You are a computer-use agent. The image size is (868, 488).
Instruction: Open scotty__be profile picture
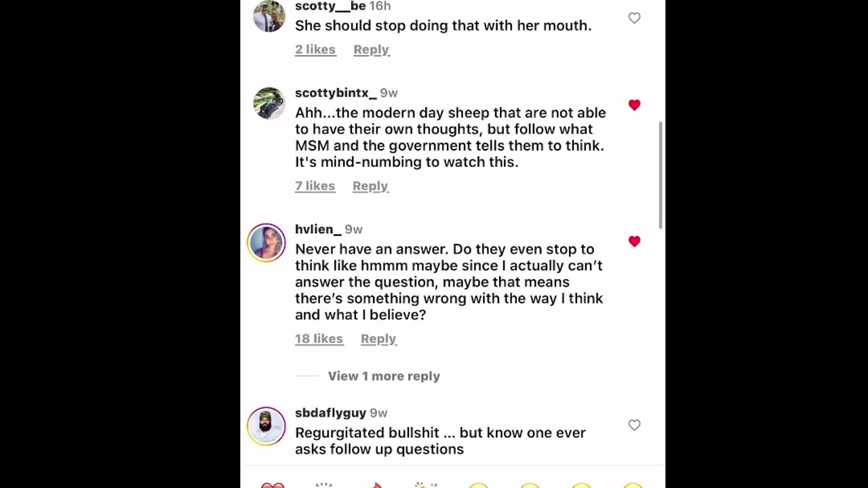coord(269,16)
